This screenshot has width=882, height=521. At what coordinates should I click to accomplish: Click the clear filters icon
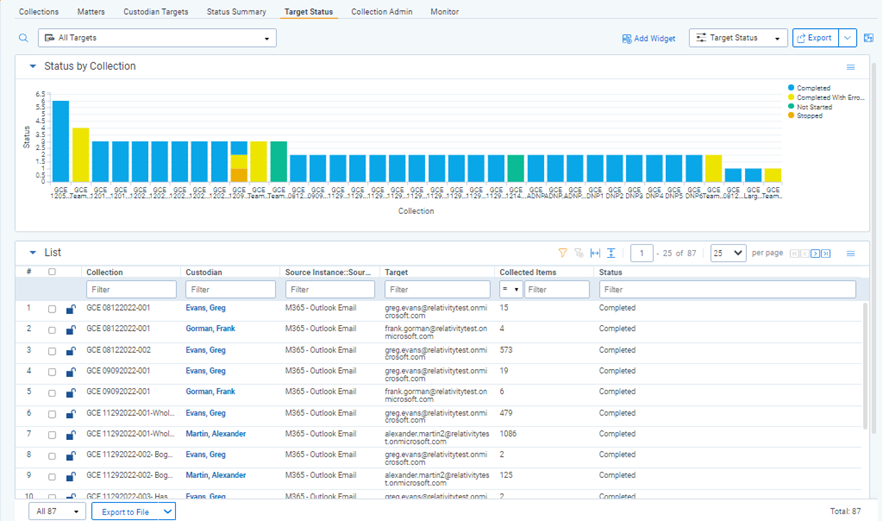coord(579,253)
